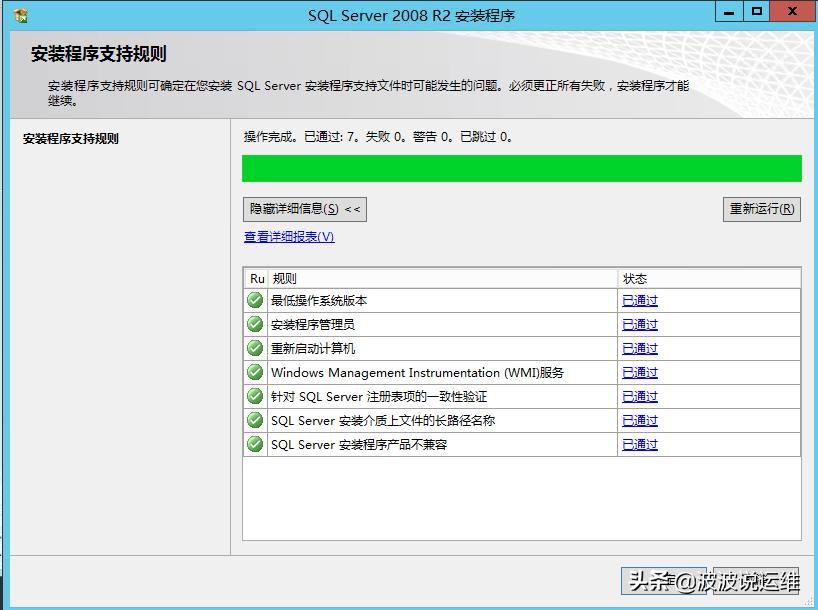Click the icon next to the WMI 服务 rule
This screenshot has width=818, height=610.
pos(255,373)
